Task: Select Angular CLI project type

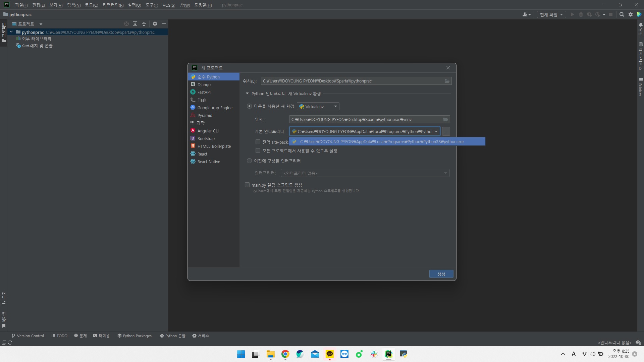Action: click(x=214, y=131)
